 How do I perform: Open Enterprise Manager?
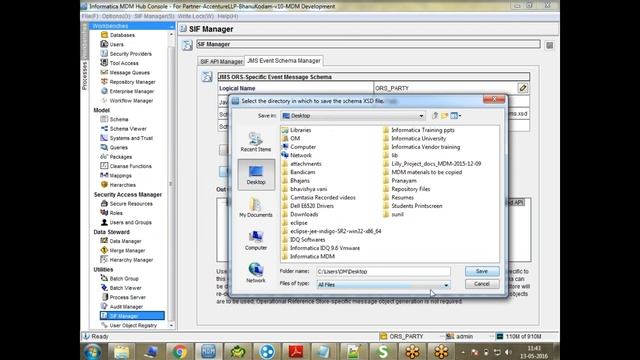click(131, 91)
